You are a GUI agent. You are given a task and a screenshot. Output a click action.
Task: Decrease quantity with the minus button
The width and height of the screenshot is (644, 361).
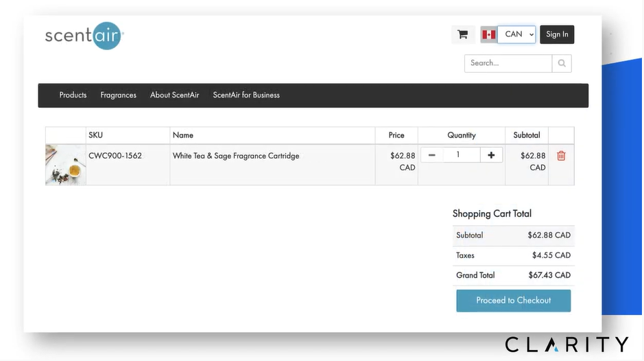pos(431,155)
